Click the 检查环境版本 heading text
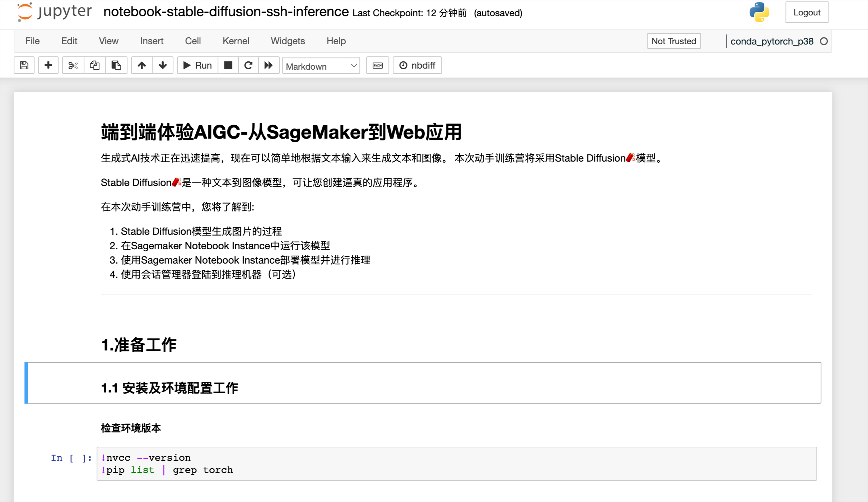Screen dimensions: 868x502 [131, 428]
